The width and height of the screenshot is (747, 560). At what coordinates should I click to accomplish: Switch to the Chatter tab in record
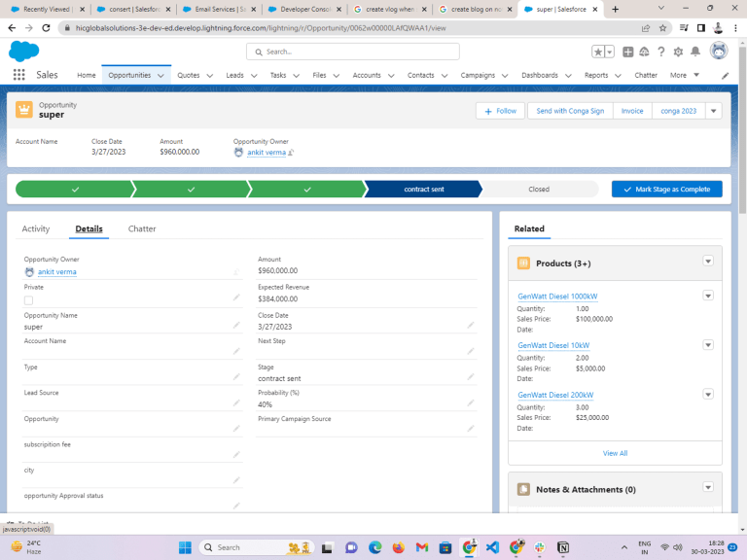tap(142, 229)
